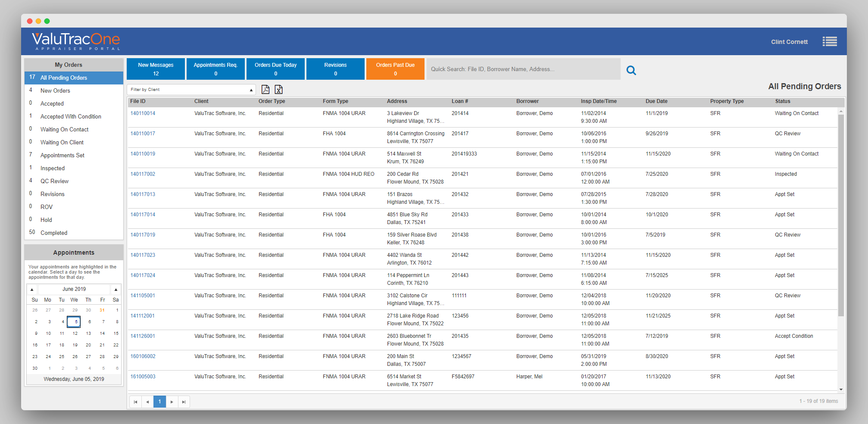The image size is (868, 424).
Task: Advance the calendar to July 2019
Action: (x=116, y=289)
